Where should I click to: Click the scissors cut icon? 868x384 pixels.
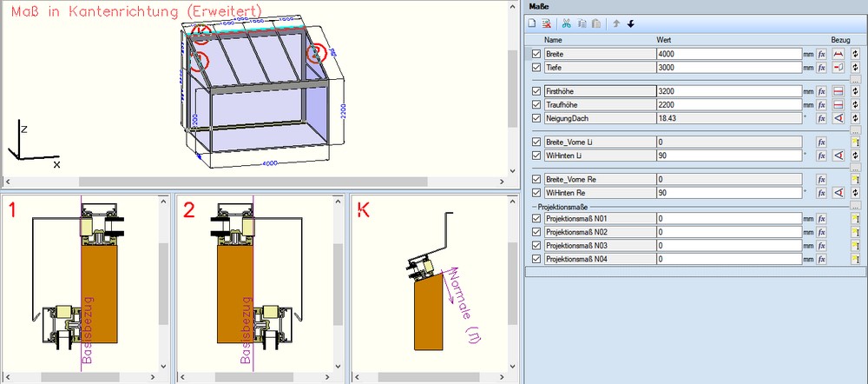coord(566,23)
